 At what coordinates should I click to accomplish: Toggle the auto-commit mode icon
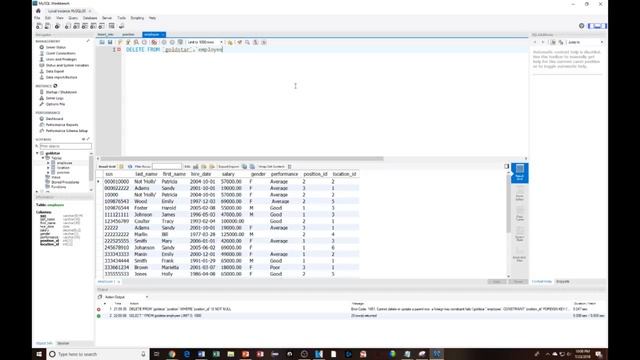point(180,42)
